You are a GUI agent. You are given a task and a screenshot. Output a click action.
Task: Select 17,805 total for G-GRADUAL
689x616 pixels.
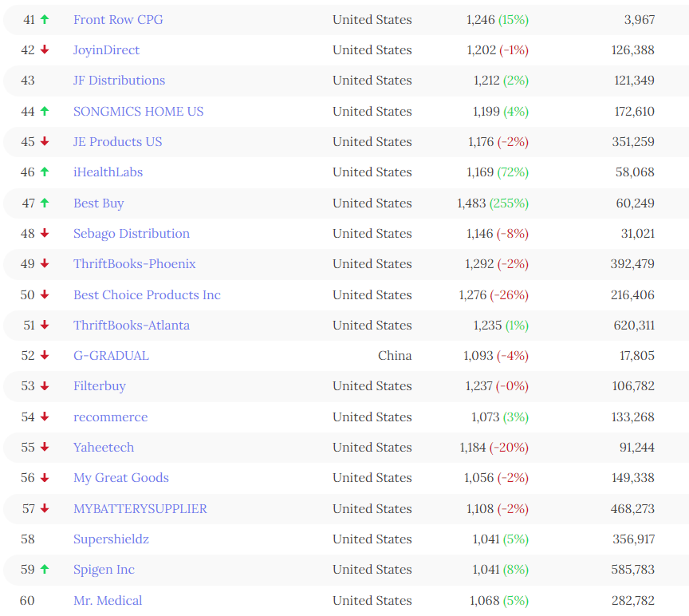[637, 355]
